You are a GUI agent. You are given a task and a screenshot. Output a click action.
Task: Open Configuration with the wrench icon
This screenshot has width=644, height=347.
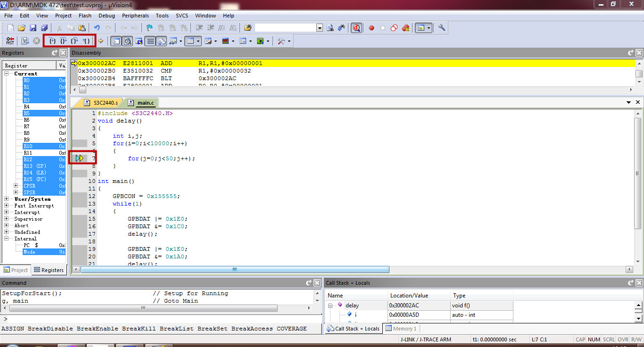tap(442, 28)
